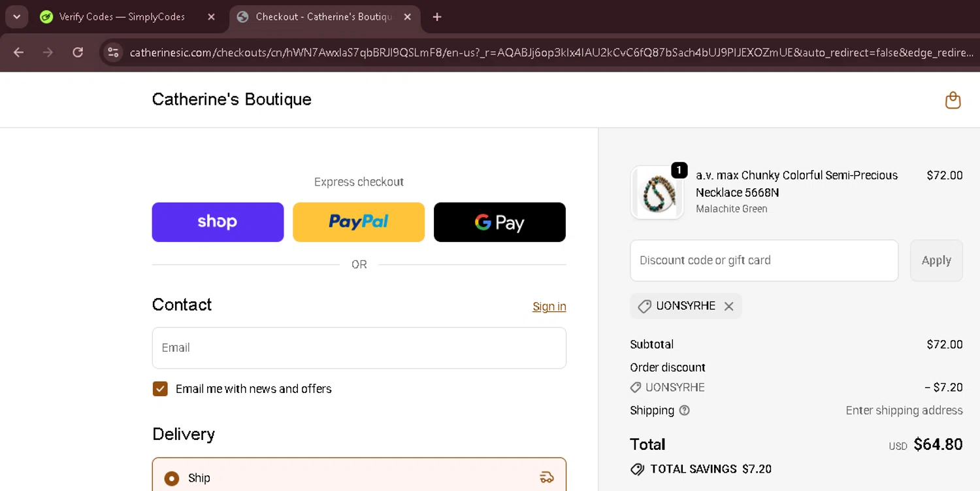This screenshot has width=980, height=491.
Task: Close the Verify Codes SimplyCodes tab
Action: (211, 17)
